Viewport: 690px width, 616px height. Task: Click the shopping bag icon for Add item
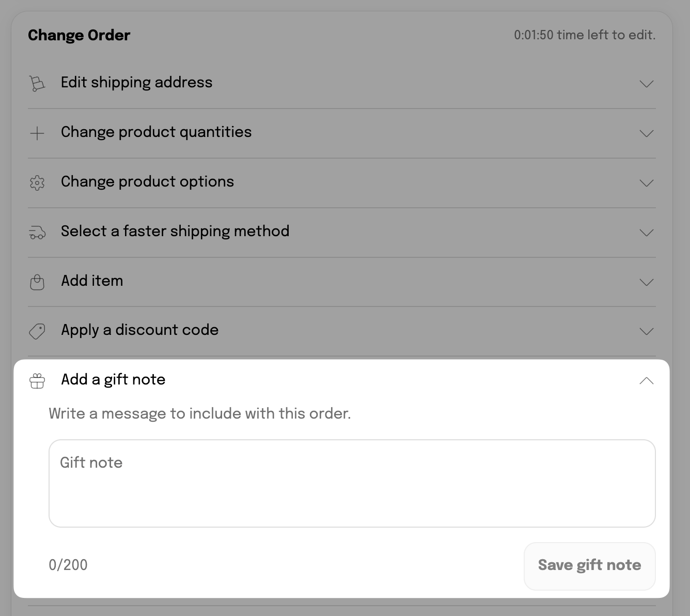click(x=37, y=282)
